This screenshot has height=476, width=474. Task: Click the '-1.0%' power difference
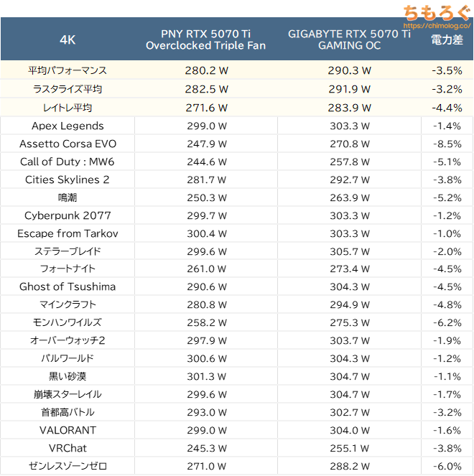tap(447, 233)
